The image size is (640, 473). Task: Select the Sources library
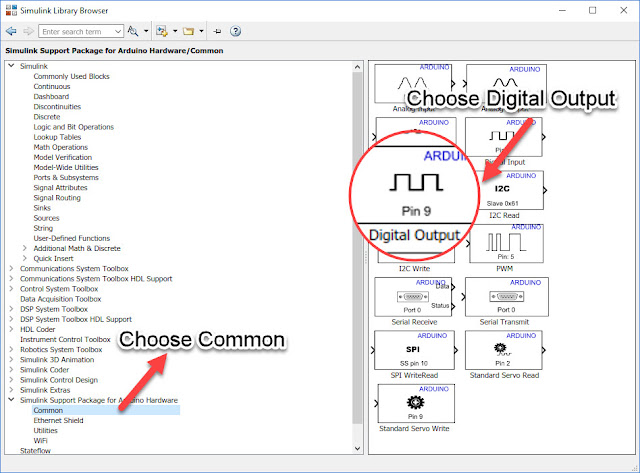pos(46,218)
